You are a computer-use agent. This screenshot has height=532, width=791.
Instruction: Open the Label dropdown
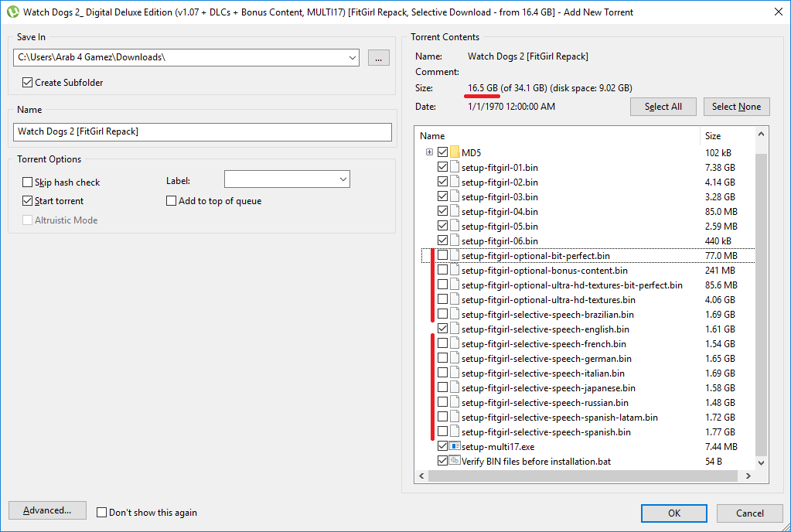click(343, 179)
